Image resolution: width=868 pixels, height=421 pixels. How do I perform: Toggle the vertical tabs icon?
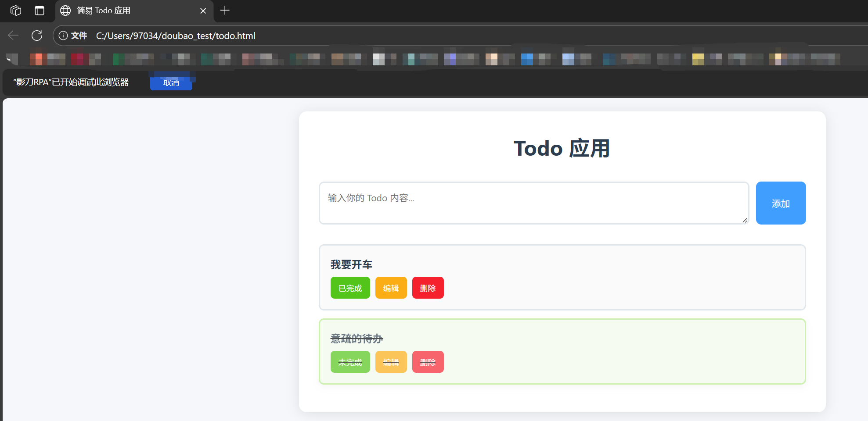coord(40,11)
